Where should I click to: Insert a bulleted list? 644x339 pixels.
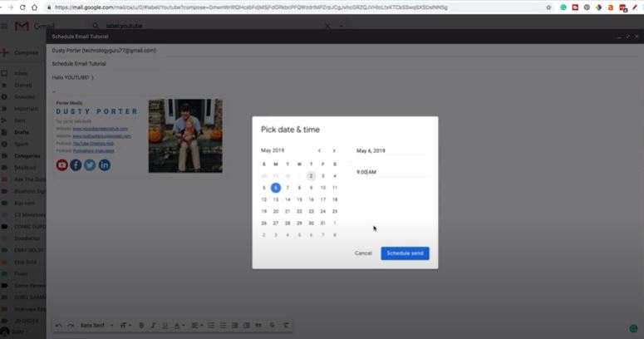[x=223, y=326]
